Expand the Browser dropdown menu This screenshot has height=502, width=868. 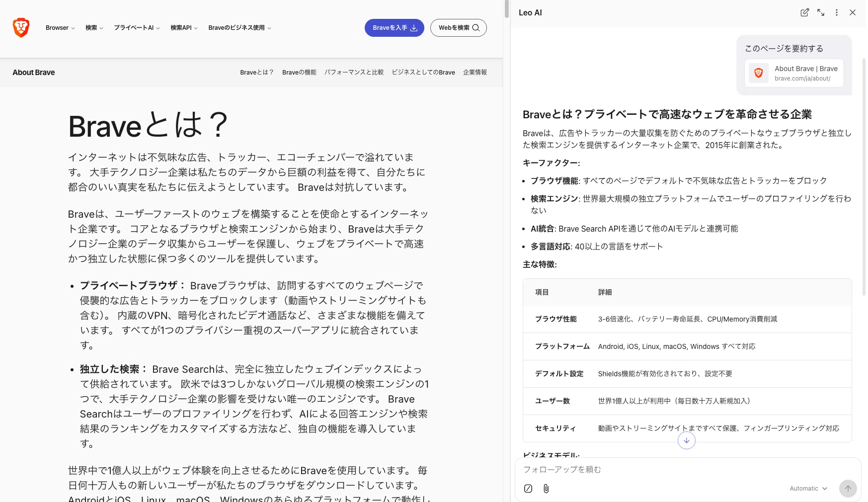(x=60, y=28)
